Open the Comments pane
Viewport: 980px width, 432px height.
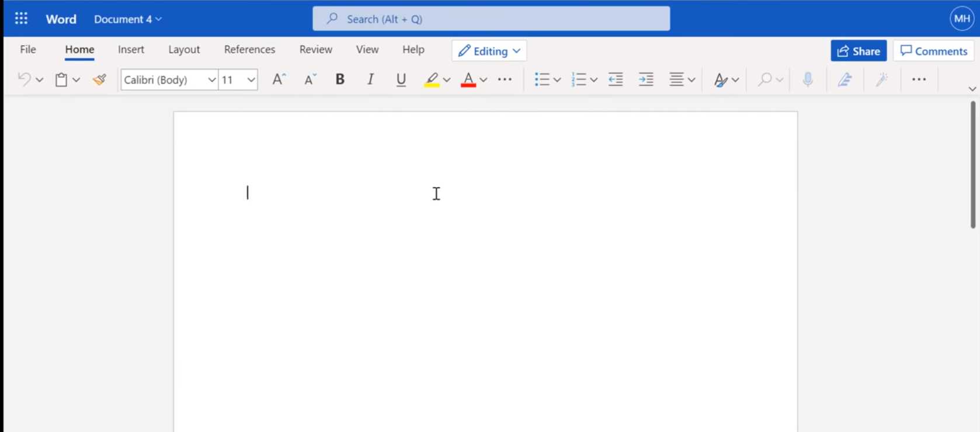[933, 51]
